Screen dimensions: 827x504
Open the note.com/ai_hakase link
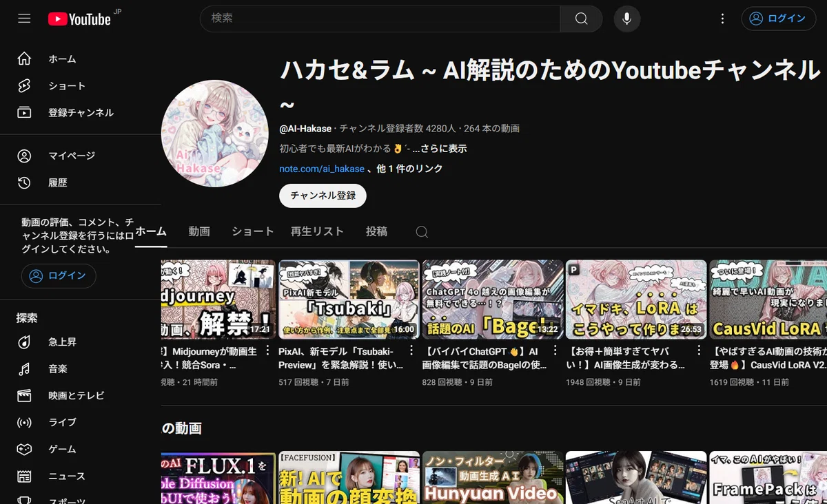coord(322,169)
